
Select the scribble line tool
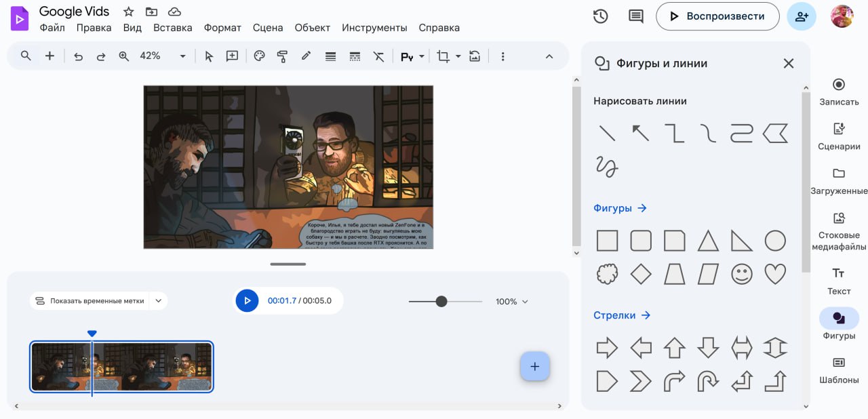(607, 166)
